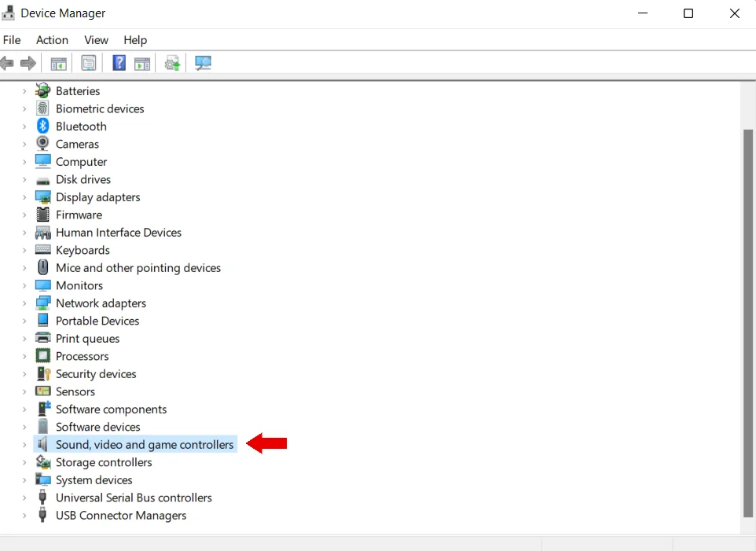Image resolution: width=756 pixels, height=551 pixels.
Task: Click the Properties toolbar icon
Action: (89, 63)
